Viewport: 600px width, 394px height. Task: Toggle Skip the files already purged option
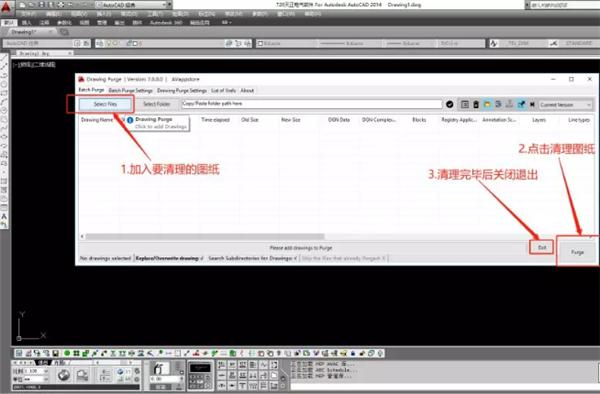click(343, 258)
